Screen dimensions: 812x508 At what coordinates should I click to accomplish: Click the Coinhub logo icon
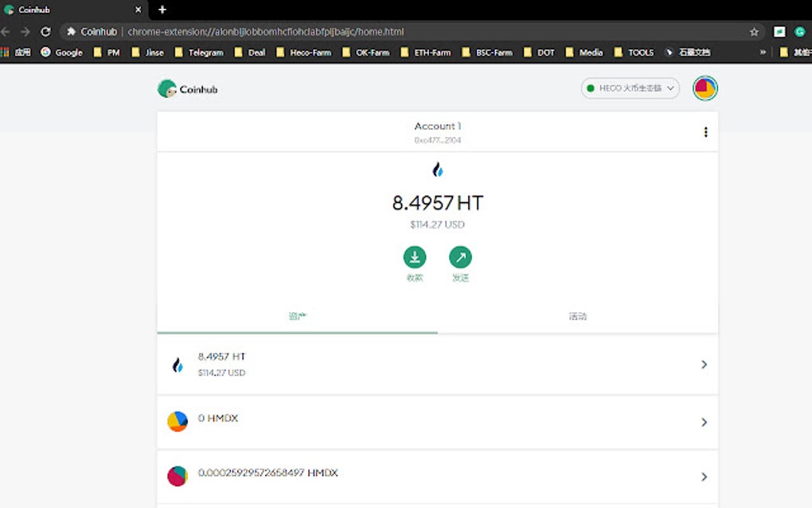pyautogui.click(x=168, y=88)
